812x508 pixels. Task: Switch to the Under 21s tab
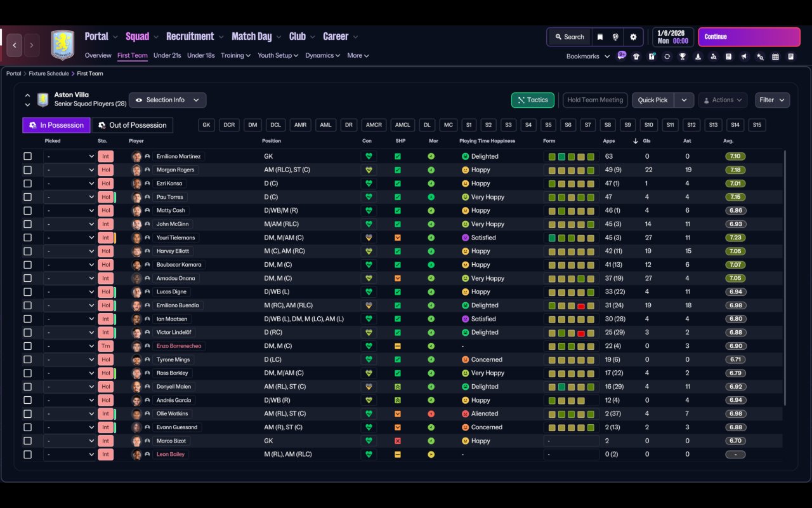pos(167,56)
